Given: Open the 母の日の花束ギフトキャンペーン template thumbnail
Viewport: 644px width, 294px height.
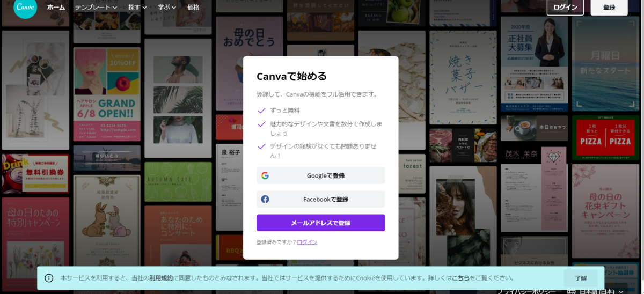Looking at the screenshot, I should 605,211.
